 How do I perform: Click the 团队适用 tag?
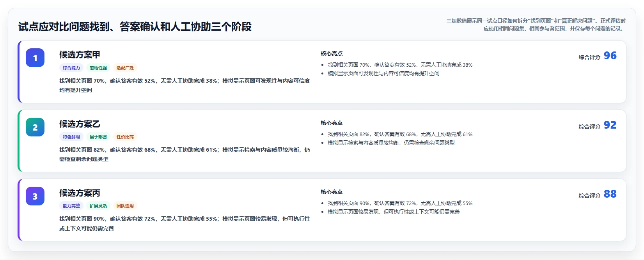125,206
